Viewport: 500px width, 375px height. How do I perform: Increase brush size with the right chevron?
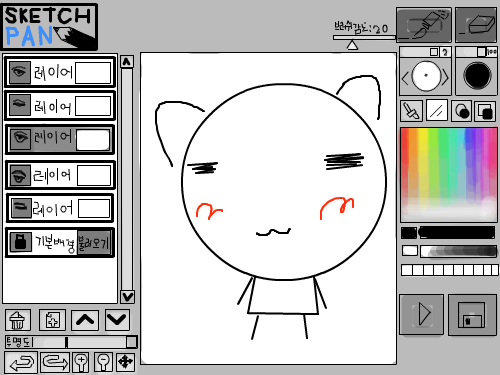(445, 77)
